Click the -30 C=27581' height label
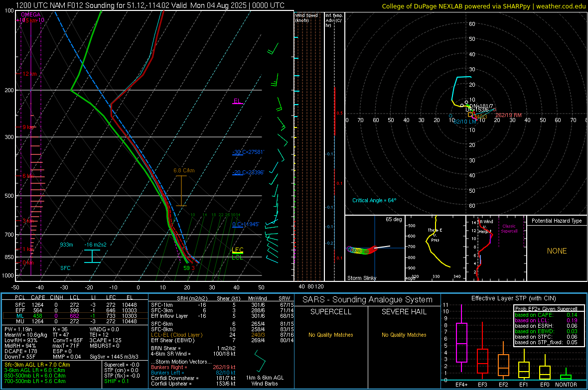 point(248,152)
